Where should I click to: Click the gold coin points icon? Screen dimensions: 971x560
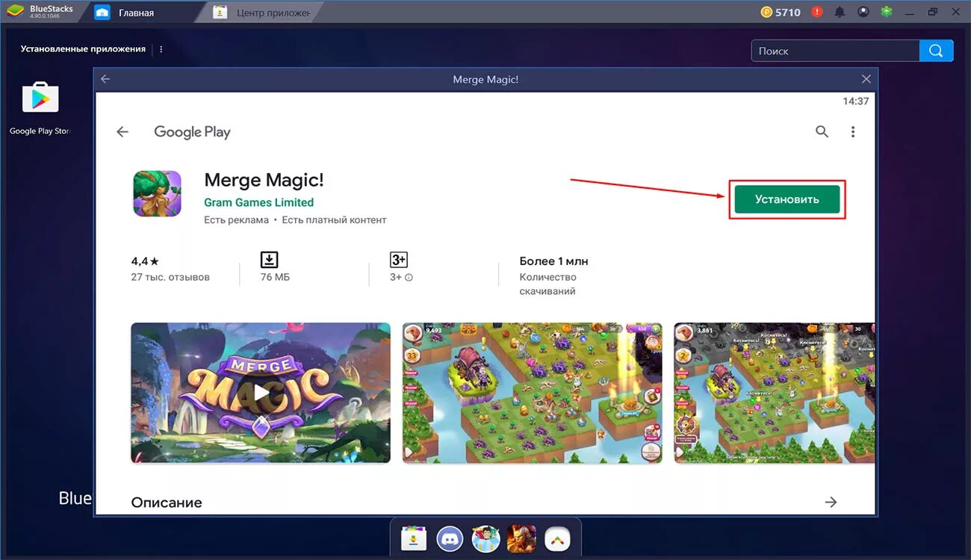(767, 12)
